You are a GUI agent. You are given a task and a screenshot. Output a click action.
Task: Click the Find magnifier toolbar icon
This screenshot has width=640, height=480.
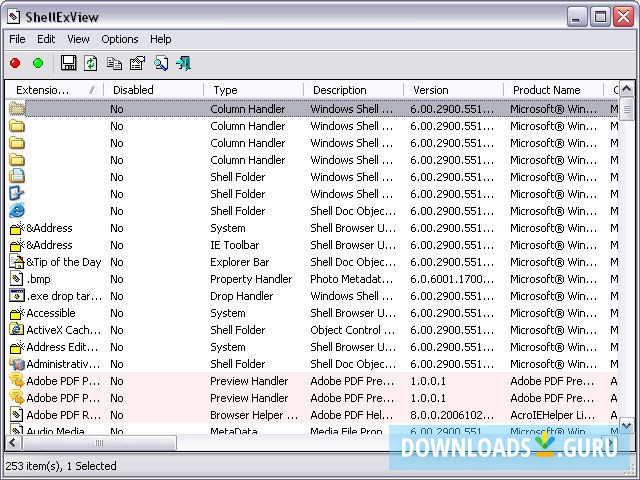pos(161,63)
